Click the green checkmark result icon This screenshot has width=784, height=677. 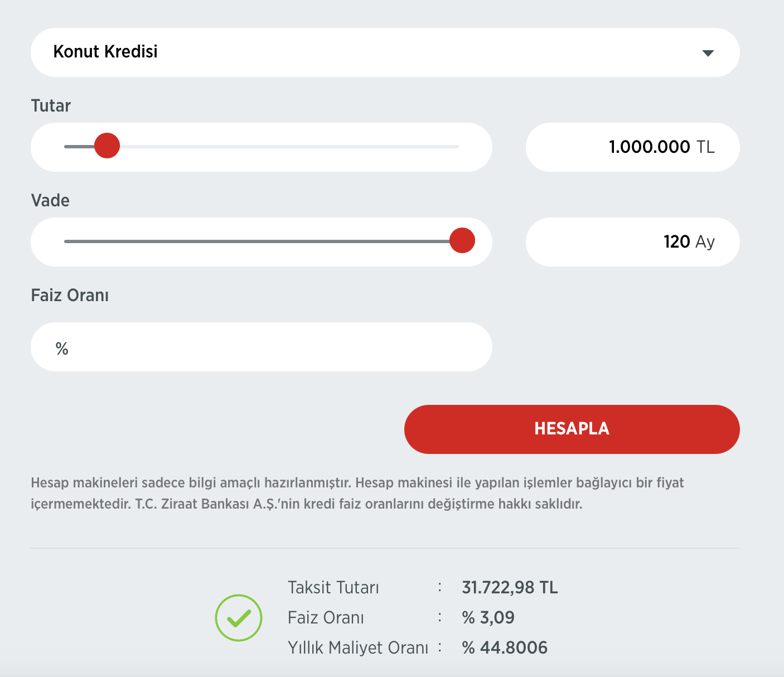pos(239,617)
